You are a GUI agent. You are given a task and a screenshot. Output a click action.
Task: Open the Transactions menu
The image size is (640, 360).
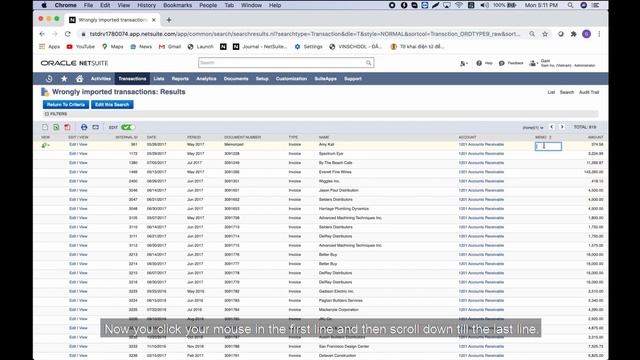coord(132,79)
